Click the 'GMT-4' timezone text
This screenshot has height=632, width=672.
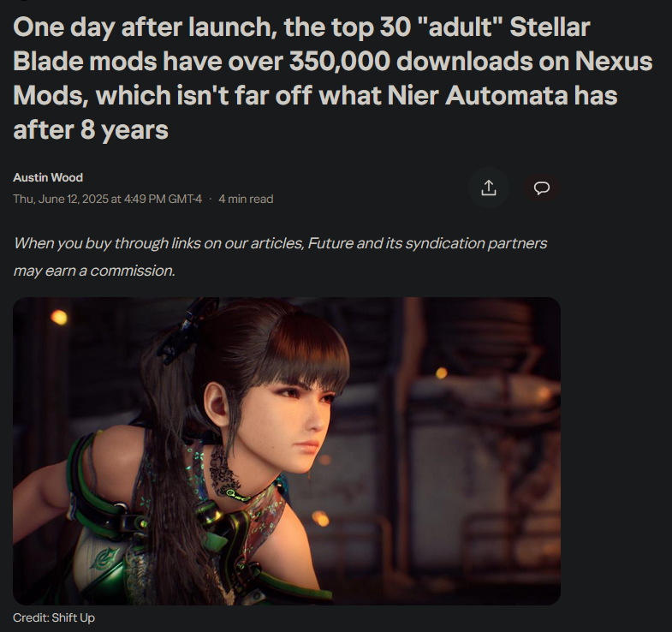click(x=185, y=199)
